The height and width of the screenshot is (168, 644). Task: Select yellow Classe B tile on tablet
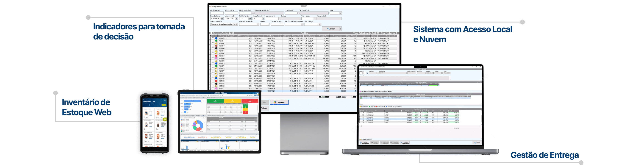tap(233, 101)
